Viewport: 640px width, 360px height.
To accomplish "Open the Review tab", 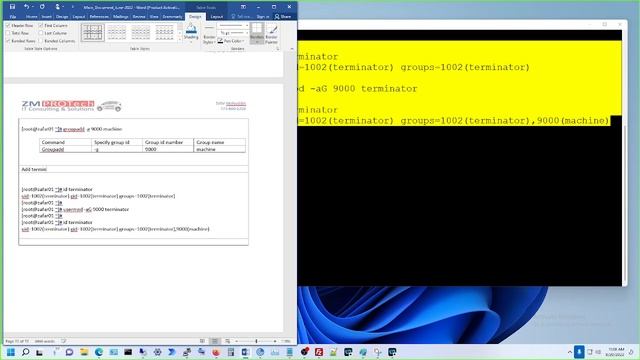I will pyautogui.click(x=139, y=16).
